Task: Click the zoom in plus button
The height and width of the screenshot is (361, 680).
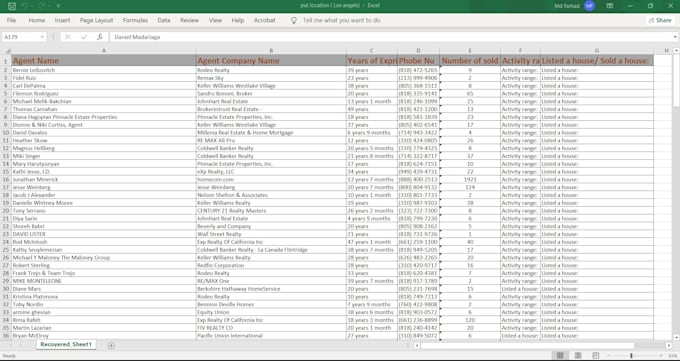Action: (660, 356)
